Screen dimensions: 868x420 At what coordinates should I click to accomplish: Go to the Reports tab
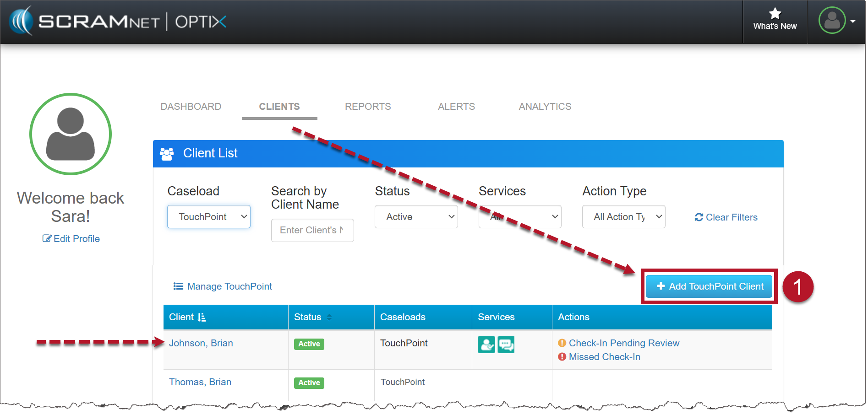(368, 107)
